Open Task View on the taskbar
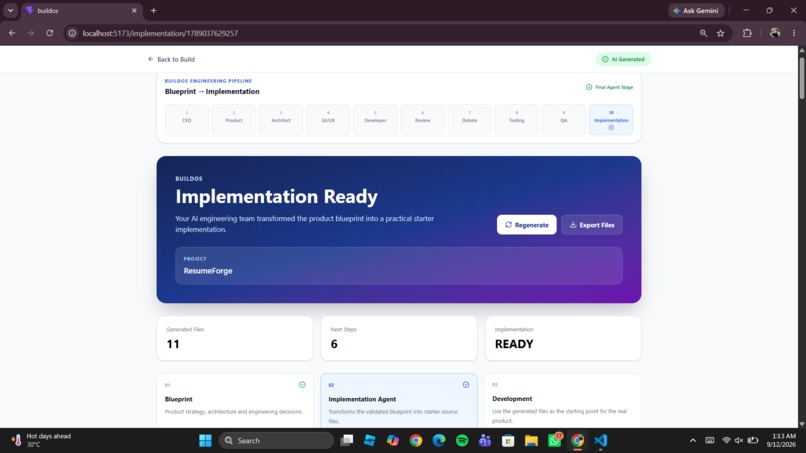Screen dimensions: 806x453 tap(347, 441)
